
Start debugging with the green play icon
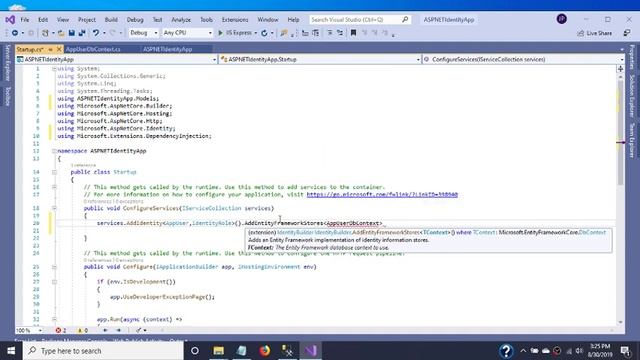[x=220, y=33]
